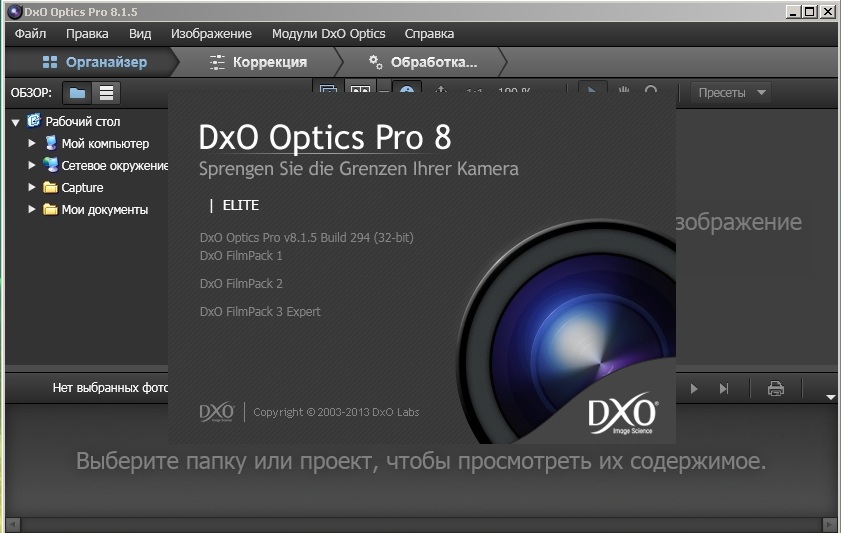The height and width of the screenshot is (533, 841).
Task: Switch to the Обработка... tab
Action: tap(423, 62)
